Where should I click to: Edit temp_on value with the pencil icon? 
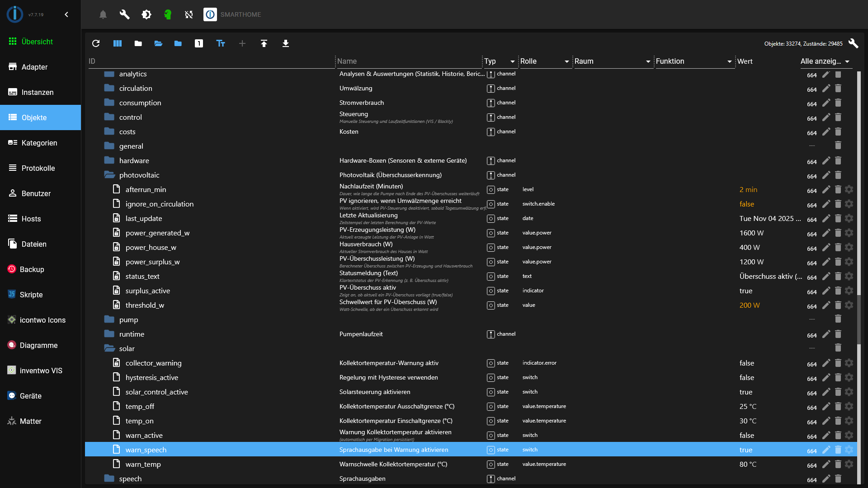827,421
